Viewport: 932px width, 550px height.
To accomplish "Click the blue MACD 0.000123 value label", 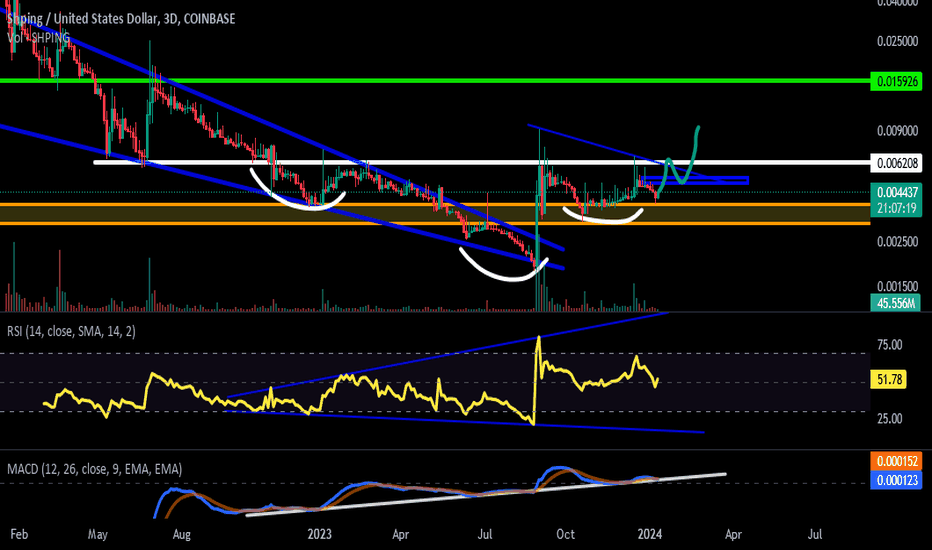I will click(896, 479).
